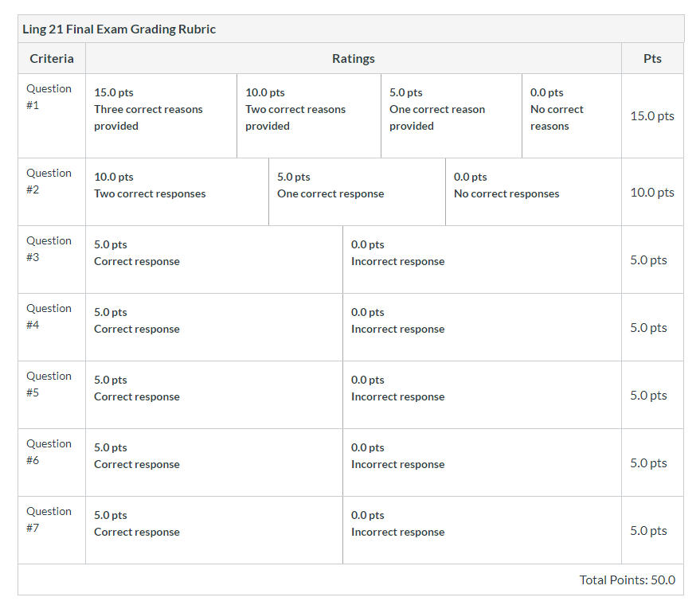
Task: Choose the 5.0 pts one correct reason rating
Action: pyautogui.click(x=452, y=115)
